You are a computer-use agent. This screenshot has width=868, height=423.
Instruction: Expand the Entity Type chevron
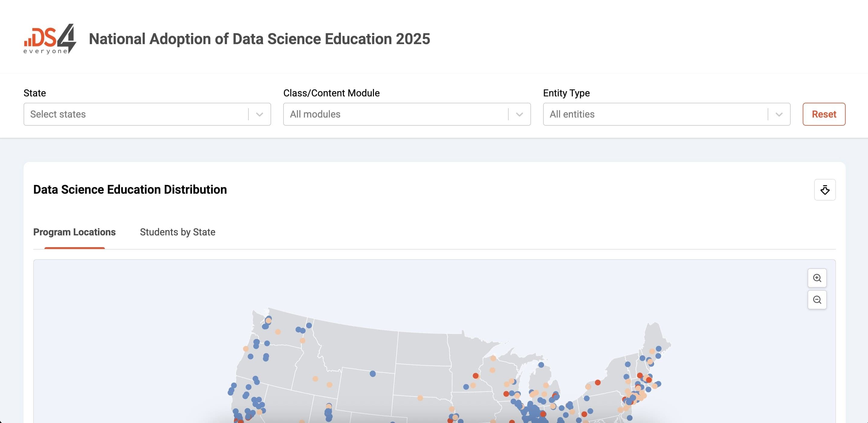click(x=779, y=115)
